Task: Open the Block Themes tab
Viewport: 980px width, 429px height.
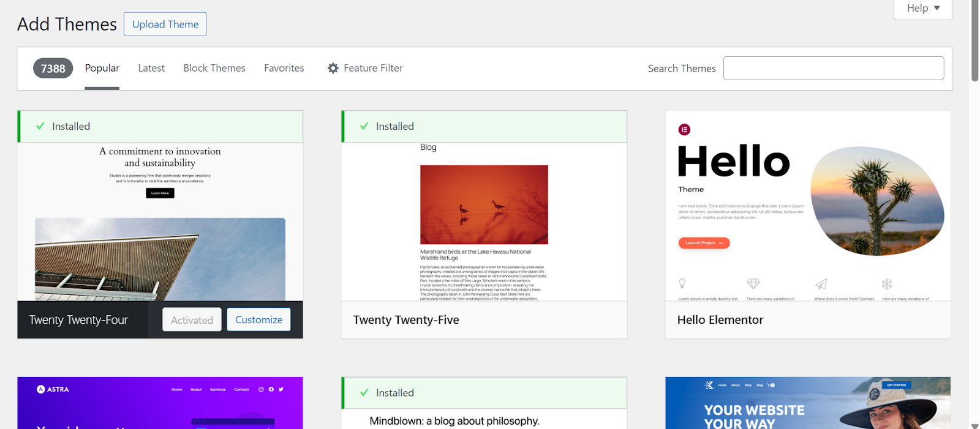Action: click(214, 68)
